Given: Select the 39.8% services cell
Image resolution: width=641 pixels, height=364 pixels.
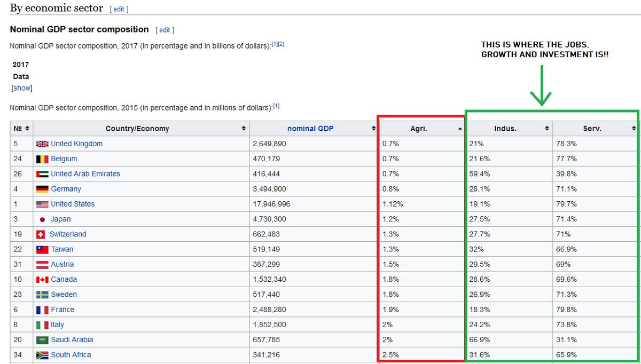Looking at the screenshot, I should (x=595, y=174).
